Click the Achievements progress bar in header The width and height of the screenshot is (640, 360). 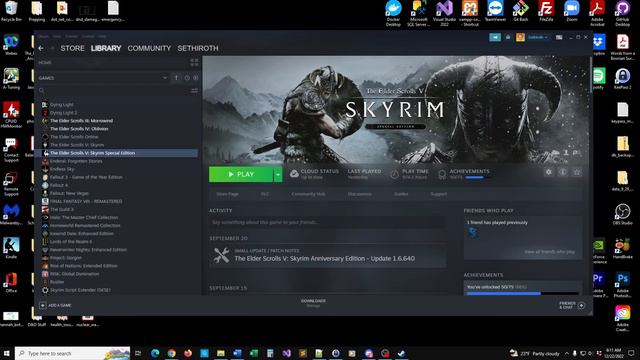click(x=478, y=178)
